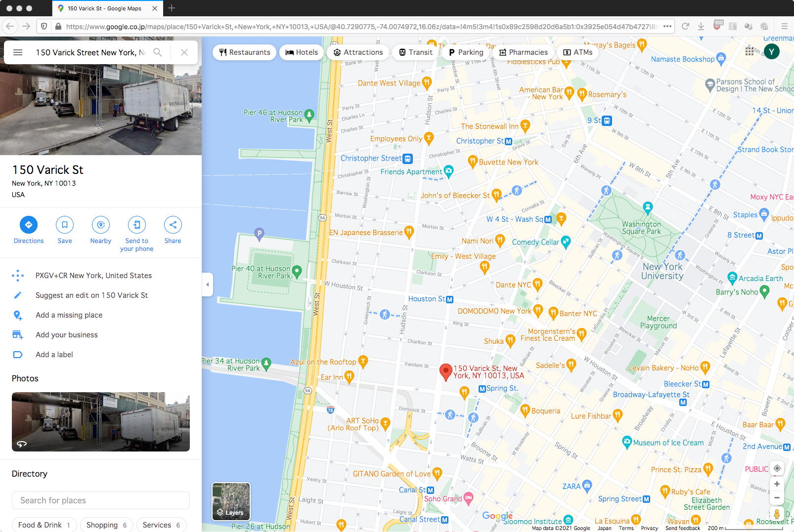Suggest an edit on 150 Varick St

click(101, 295)
